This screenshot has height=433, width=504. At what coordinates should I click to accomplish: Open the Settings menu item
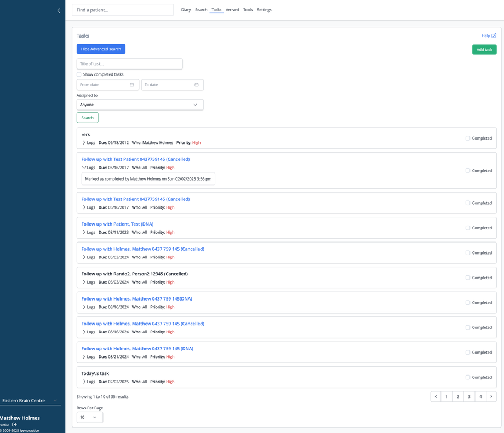click(264, 10)
